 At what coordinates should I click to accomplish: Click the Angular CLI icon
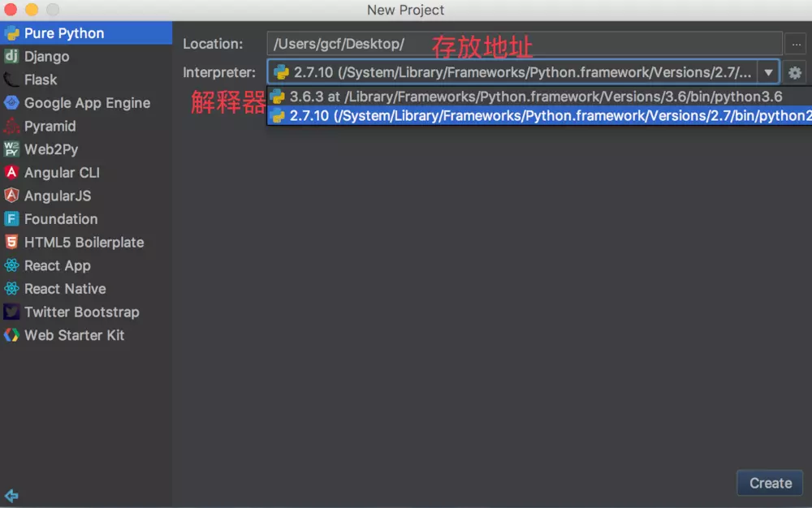pyautogui.click(x=11, y=173)
